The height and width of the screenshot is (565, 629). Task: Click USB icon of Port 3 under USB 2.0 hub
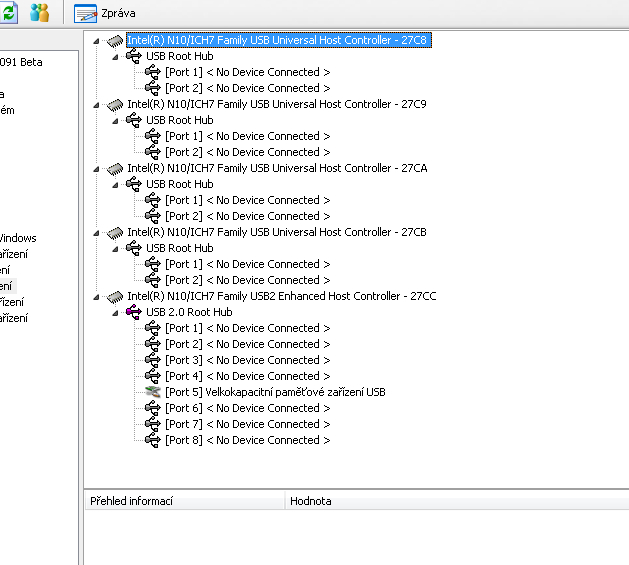pos(153,360)
